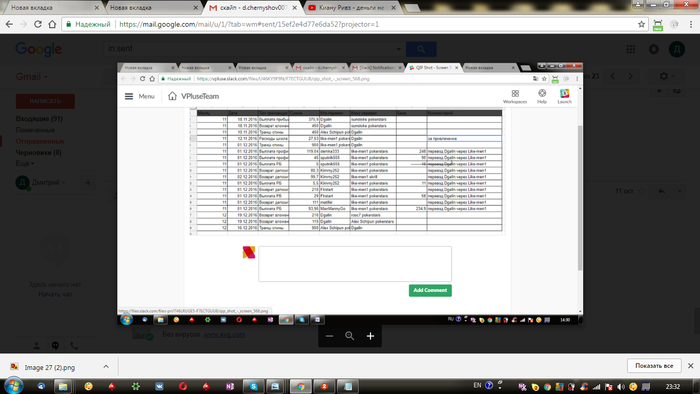The image size is (700, 394).
Task: Open the Отправленные folder
Action: point(40,141)
